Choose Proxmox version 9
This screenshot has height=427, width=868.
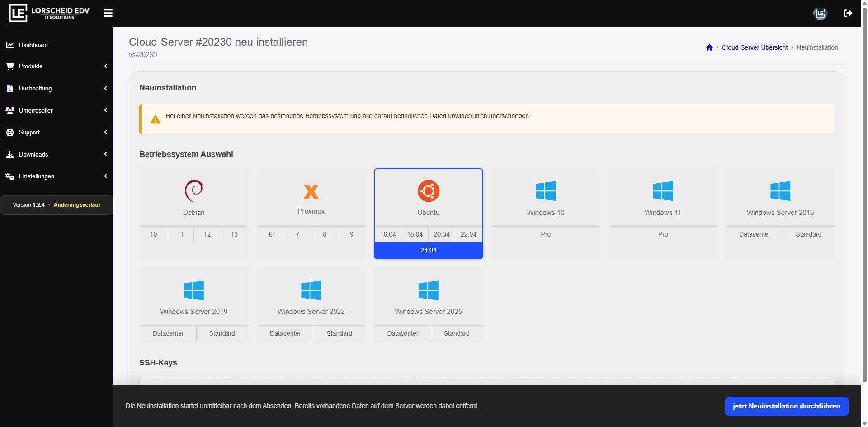tap(352, 234)
